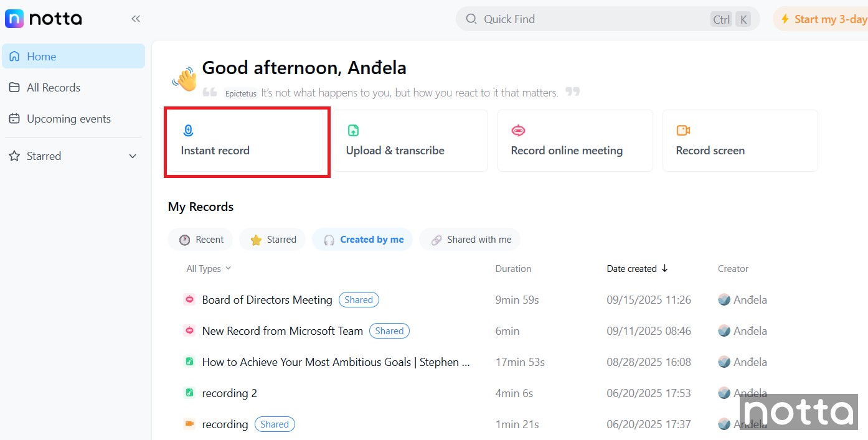Click the Upload & transcribe icon

353,131
